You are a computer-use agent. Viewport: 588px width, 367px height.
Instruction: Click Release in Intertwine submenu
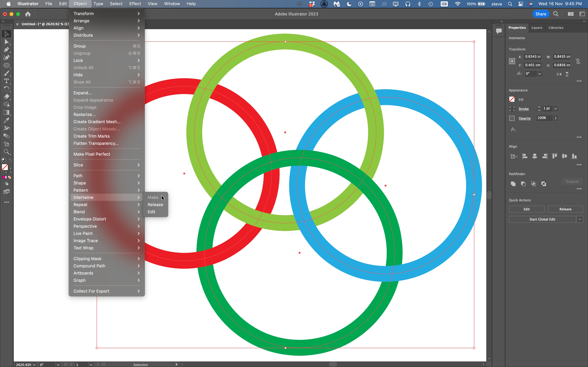[x=155, y=204]
